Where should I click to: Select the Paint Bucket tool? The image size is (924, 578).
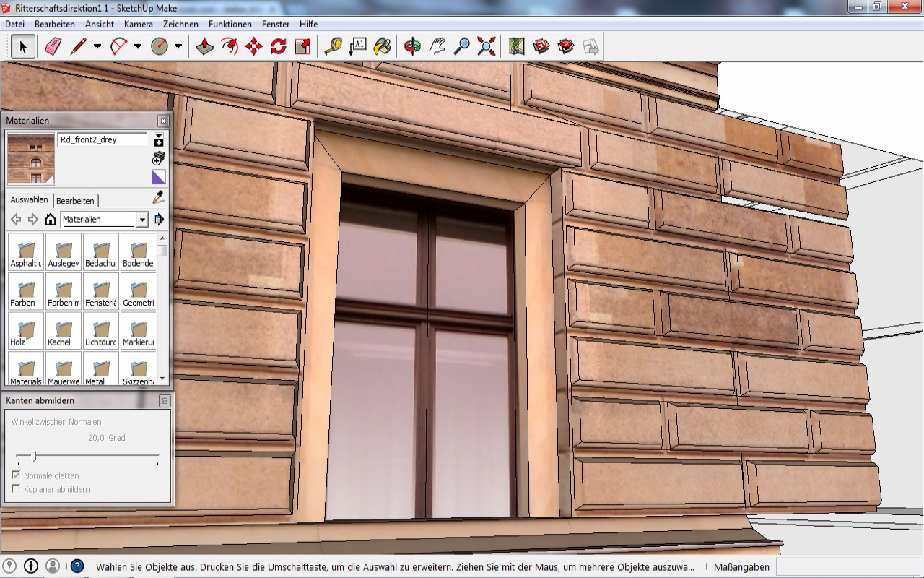pyautogui.click(x=383, y=47)
